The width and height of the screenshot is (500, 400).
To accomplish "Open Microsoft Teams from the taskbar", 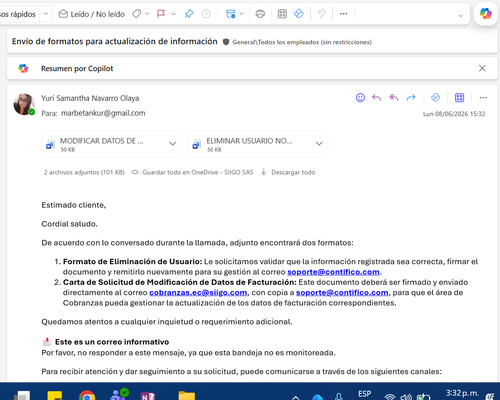I will (x=119, y=395).
